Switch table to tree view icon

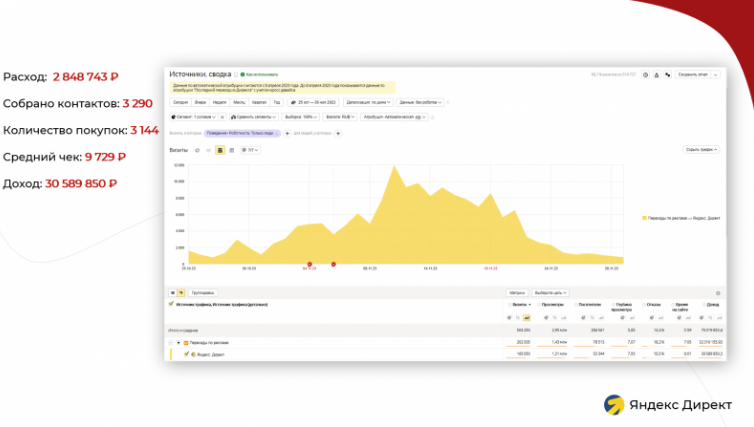pyautogui.click(x=181, y=293)
